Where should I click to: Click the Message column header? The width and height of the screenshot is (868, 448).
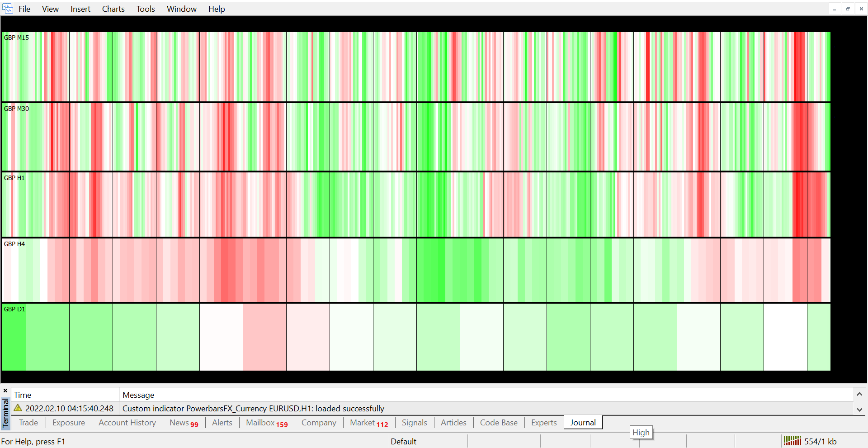[x=138, y=395]
